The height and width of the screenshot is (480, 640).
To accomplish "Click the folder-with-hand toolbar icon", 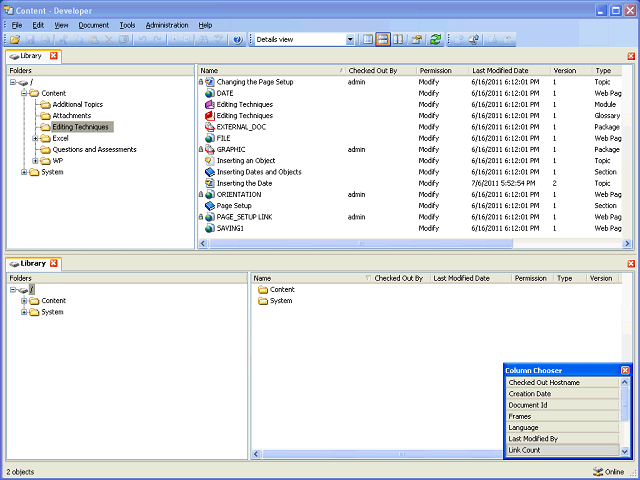I will 416,40.
